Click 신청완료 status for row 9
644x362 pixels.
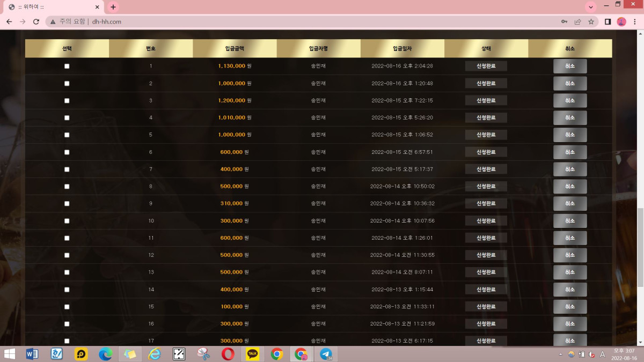(486, 204)
